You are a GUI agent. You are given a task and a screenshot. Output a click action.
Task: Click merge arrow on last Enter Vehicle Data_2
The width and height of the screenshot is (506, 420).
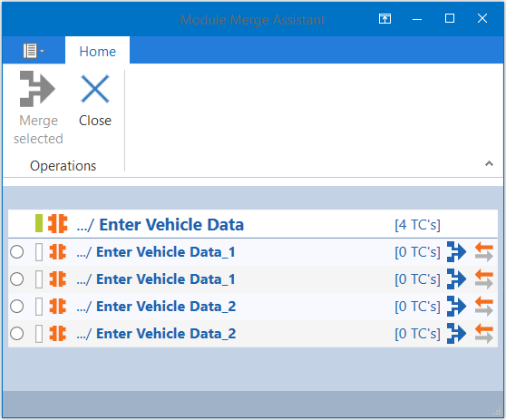[x=456, y=334]
